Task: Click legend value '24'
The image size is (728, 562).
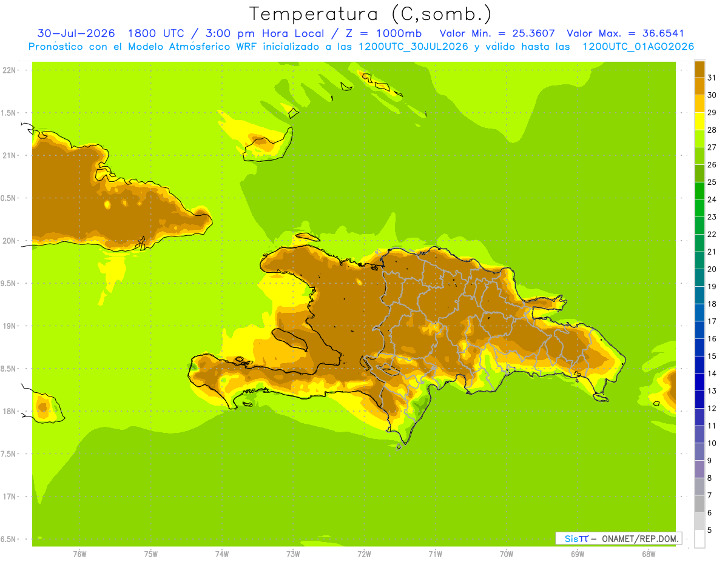Action: (712, 199)
